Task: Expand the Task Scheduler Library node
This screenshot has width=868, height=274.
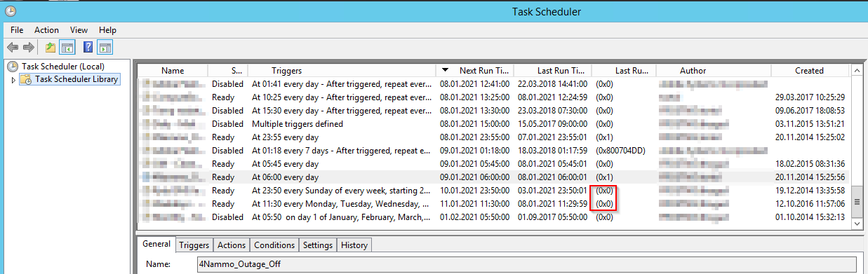Action: 13,80
